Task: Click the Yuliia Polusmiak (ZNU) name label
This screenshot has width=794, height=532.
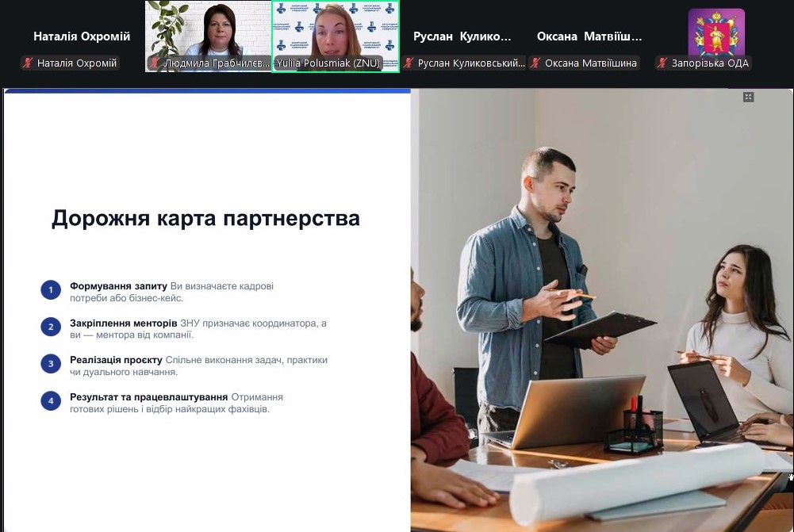Action: tap(328, 63)
